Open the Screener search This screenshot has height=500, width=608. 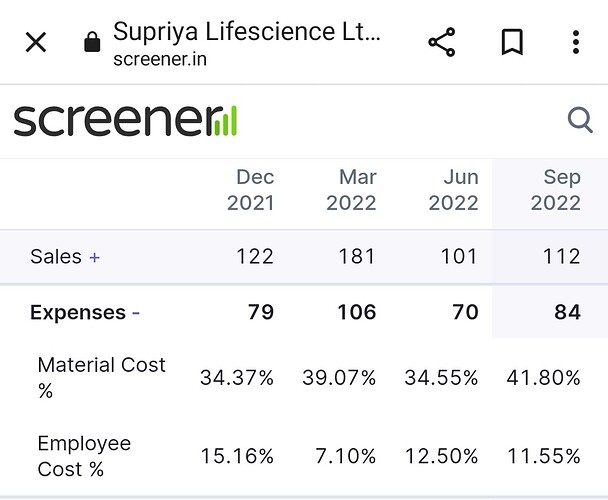coord(580,120)
